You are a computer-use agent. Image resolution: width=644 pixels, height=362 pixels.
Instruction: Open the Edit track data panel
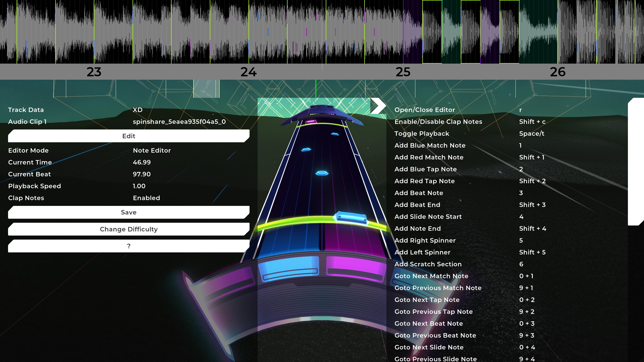point(129,136)
